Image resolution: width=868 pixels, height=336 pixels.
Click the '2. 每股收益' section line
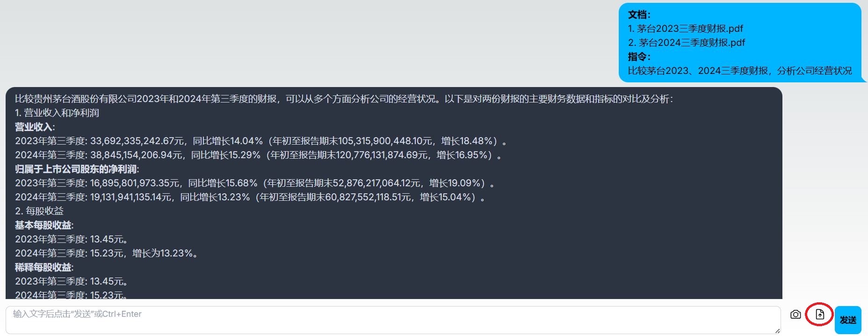click(x=39, y=211)
